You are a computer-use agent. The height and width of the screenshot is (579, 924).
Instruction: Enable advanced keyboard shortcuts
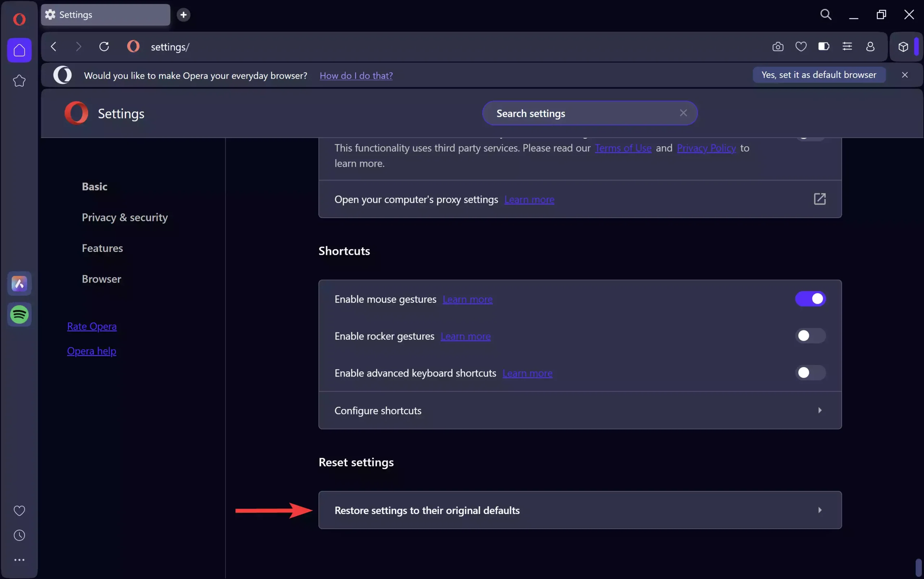coord(810,373)
